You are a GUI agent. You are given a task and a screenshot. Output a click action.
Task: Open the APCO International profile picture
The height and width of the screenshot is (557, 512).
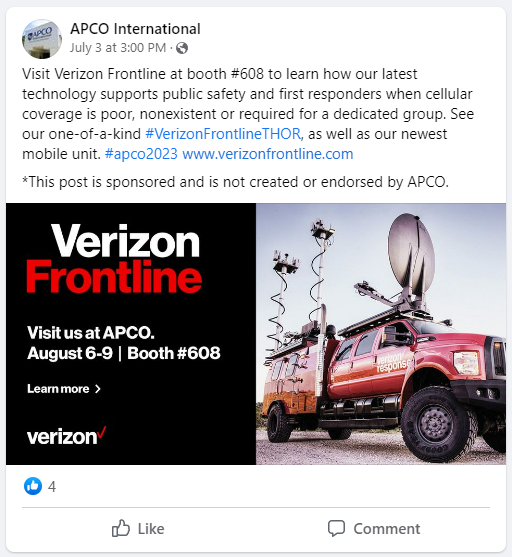point(42,39)
